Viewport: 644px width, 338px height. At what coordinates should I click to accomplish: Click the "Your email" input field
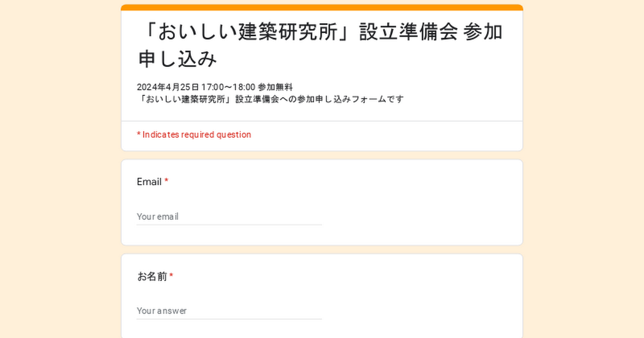(229, 217)
